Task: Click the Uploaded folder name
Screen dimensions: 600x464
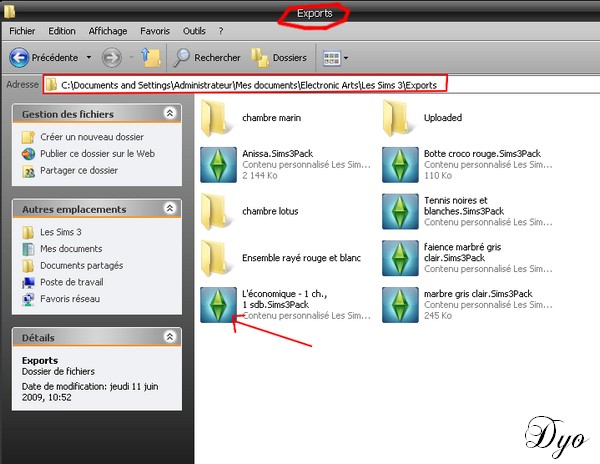Action: coord(443,118)
